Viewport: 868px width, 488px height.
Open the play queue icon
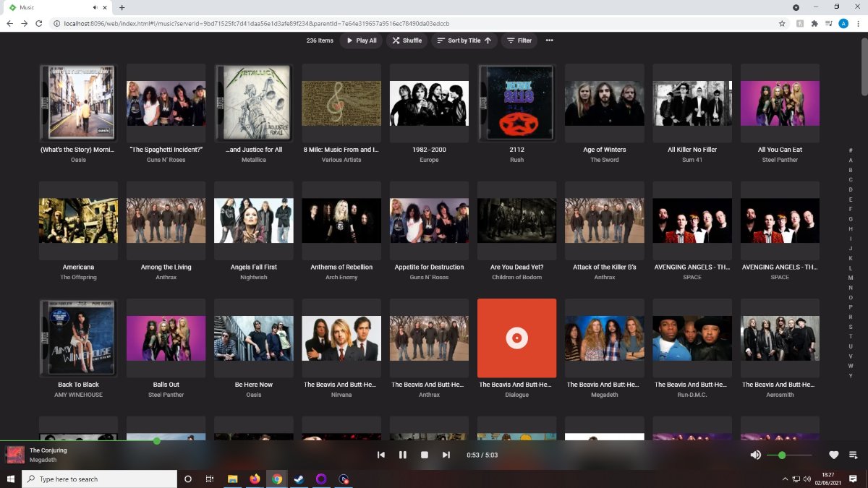[x=853, y=455]
